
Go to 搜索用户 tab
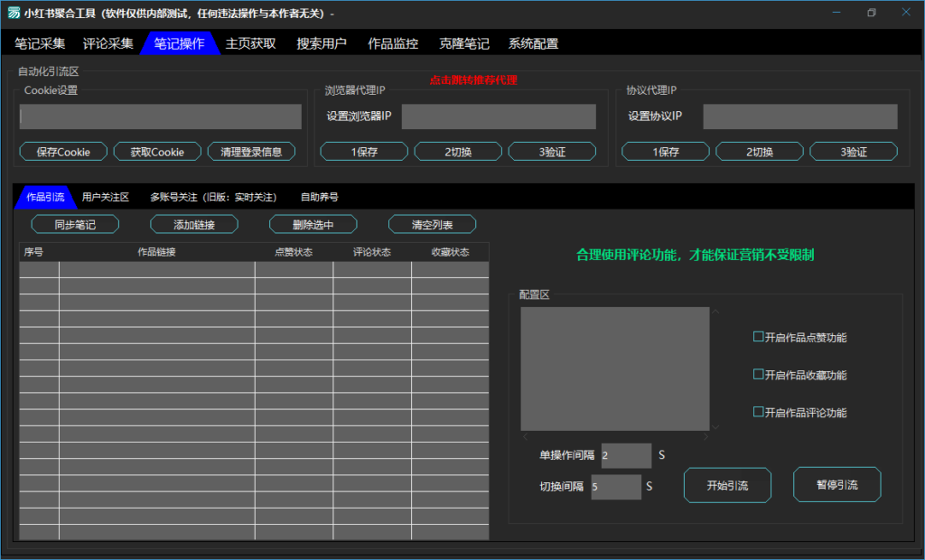point(322,43)
